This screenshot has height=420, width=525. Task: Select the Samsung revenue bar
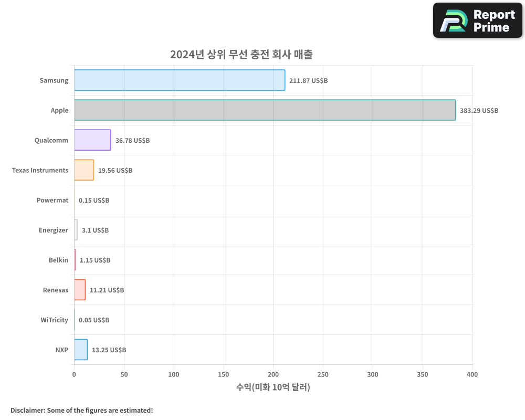click(x=178, y=80)
